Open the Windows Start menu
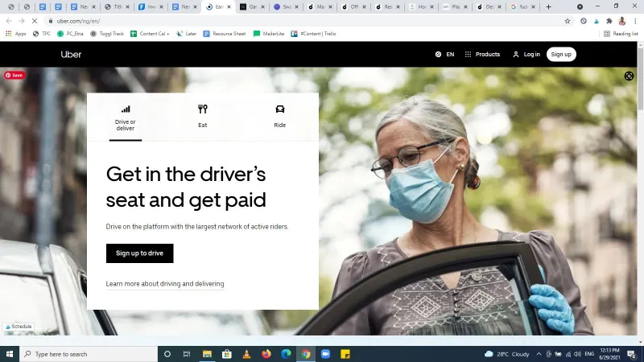644x362 pixels. 10,354
